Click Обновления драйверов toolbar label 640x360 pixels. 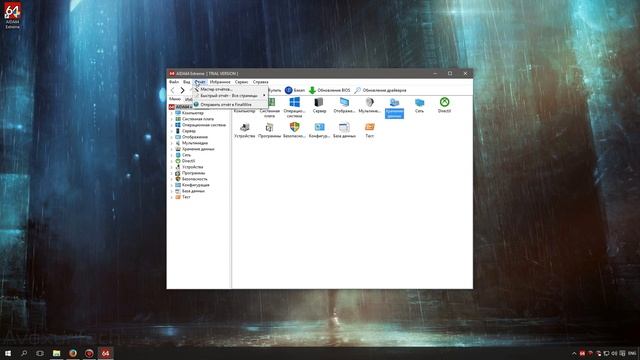(x=384, y=90)
